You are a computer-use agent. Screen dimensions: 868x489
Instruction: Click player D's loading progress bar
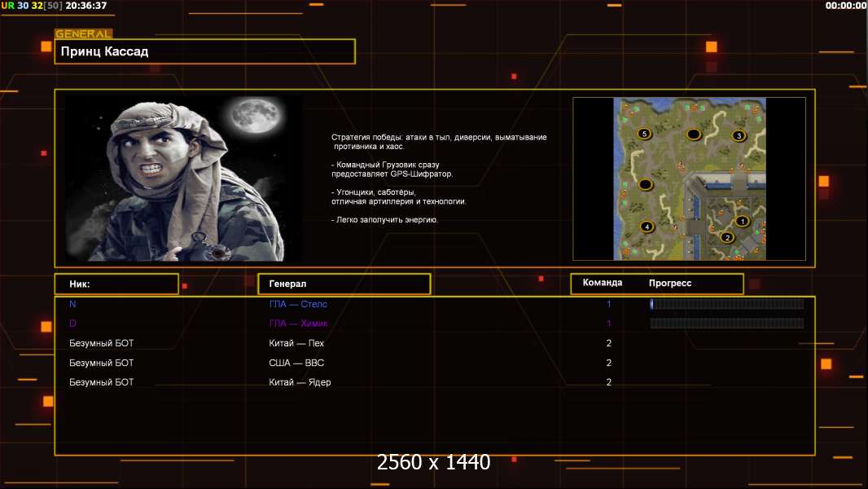[726, 324]
